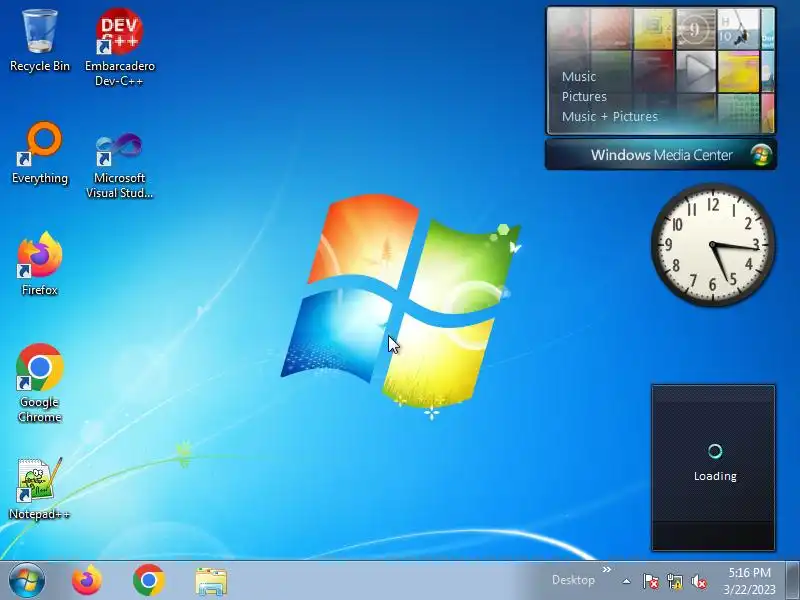This screenshot has width=800, height=600.
Task: Open Windows Explorer from the taskbar
Action: point(211,581)
